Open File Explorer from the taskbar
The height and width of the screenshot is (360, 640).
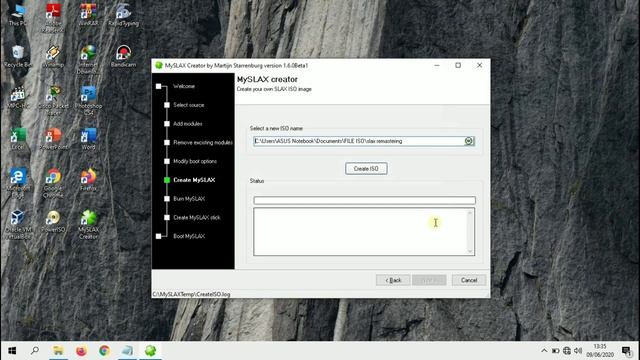click(x=58, y=351)
